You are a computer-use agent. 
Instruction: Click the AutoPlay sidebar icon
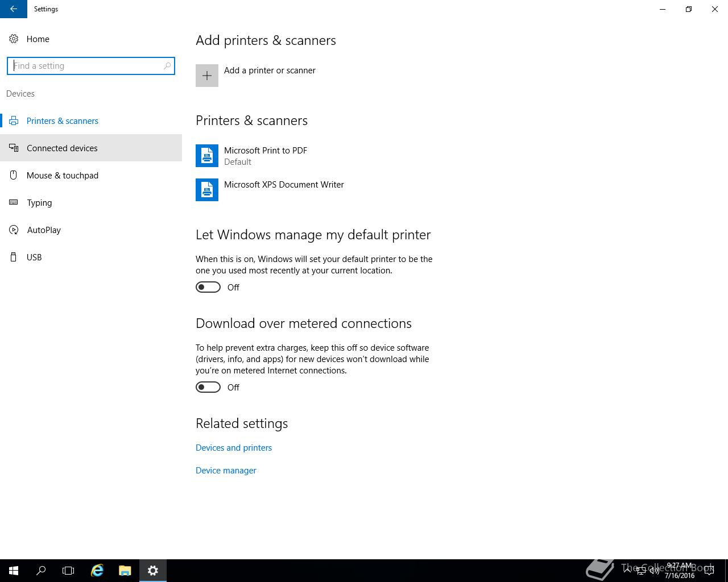[x=14, y=230]
